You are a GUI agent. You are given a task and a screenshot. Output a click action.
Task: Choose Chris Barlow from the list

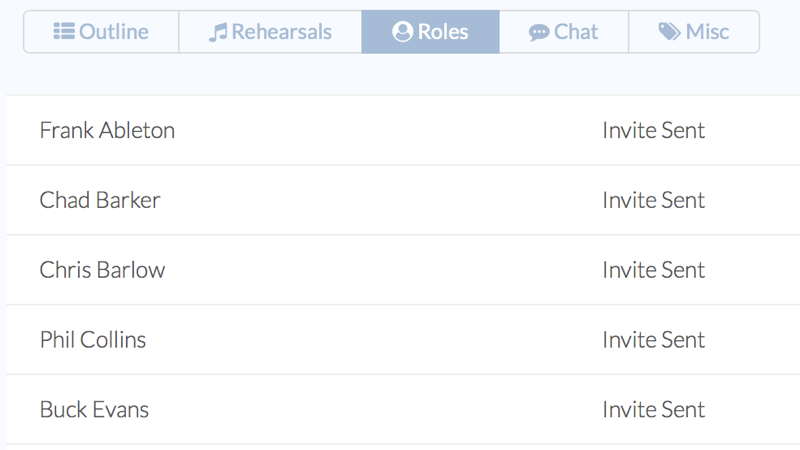103,270
